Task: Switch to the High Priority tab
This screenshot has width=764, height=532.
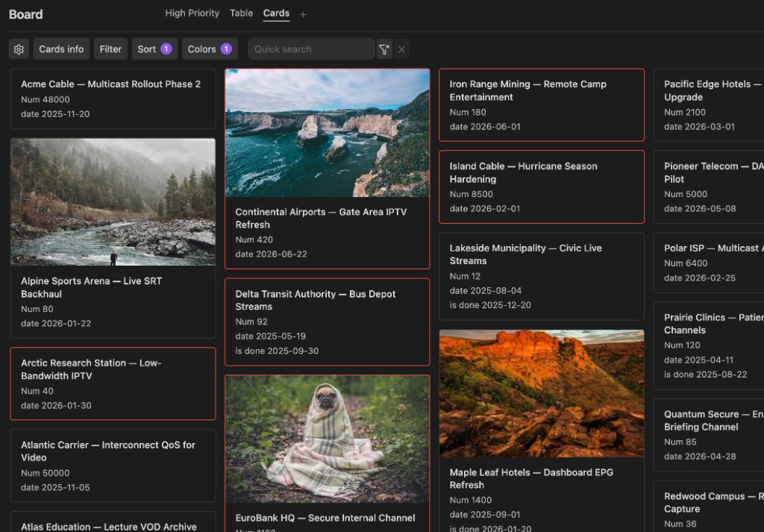Action: pos(192,13)
